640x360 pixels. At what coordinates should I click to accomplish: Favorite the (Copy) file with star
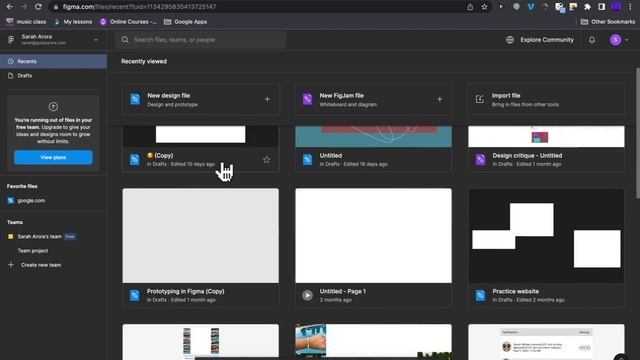coord(267,160)
